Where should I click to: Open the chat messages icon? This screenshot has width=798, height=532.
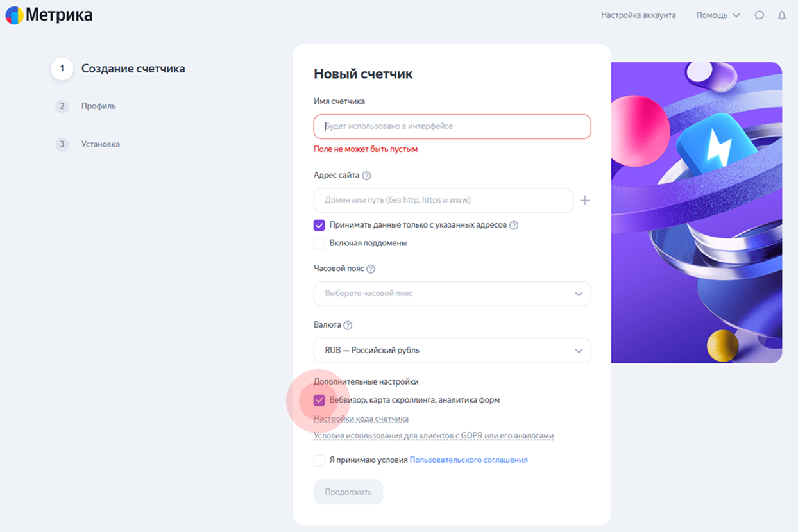760,15
